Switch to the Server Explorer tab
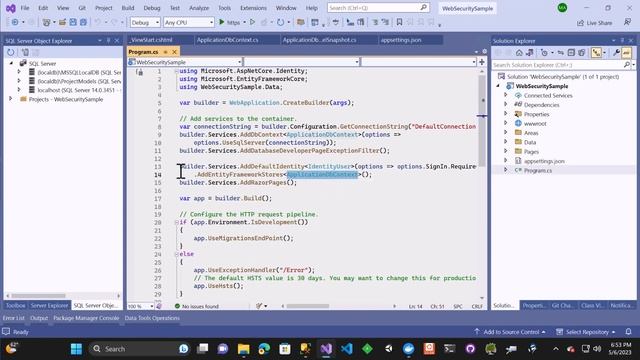 pyautogui.click(x=49, y=305)
